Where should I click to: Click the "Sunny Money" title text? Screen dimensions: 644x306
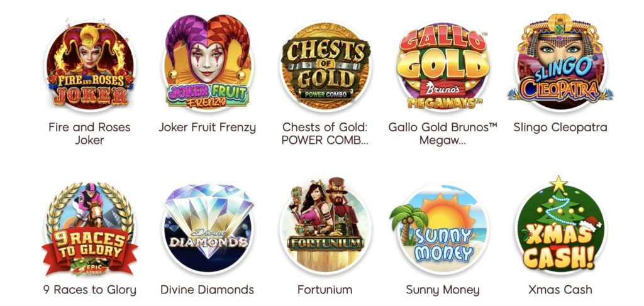(x=443, y=290)
